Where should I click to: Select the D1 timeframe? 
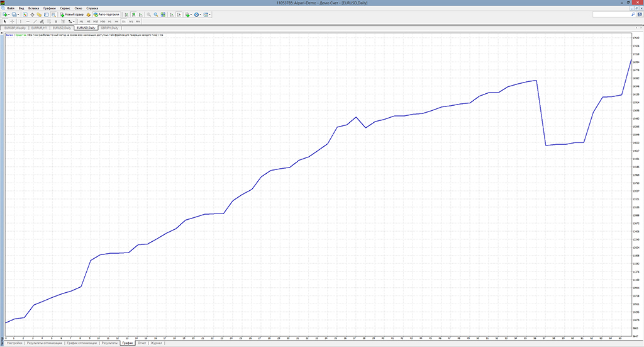pyautogui.click(x=124, y=21)
